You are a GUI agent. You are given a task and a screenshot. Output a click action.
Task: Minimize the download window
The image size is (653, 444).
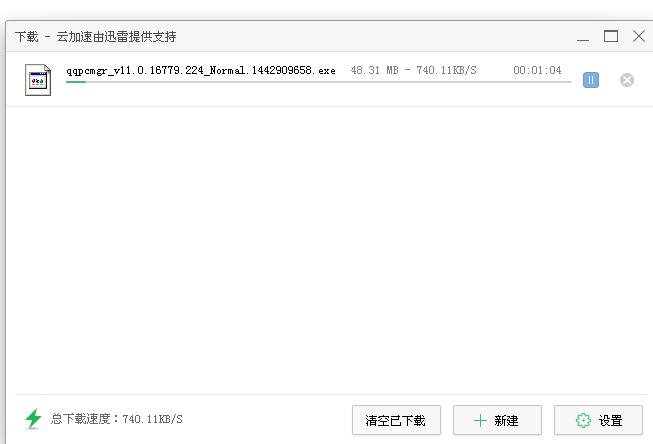click(x=583, y=37)
